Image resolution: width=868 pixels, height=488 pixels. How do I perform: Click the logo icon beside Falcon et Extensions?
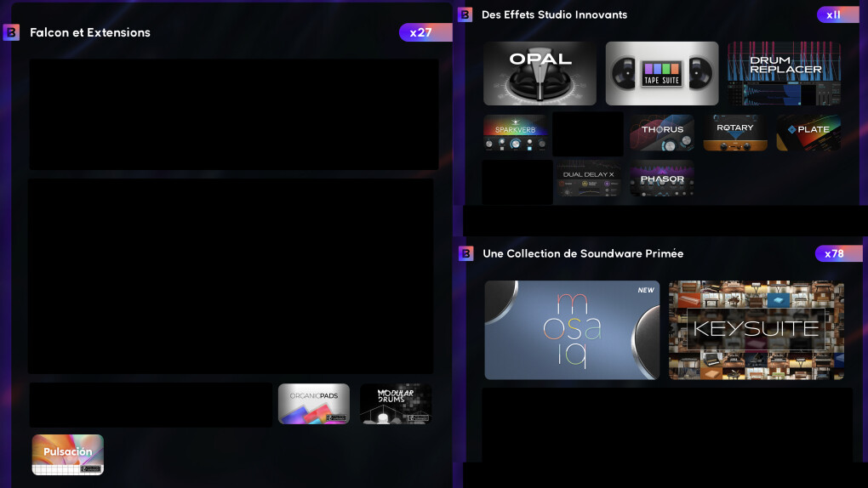click(x=11, y=32)
